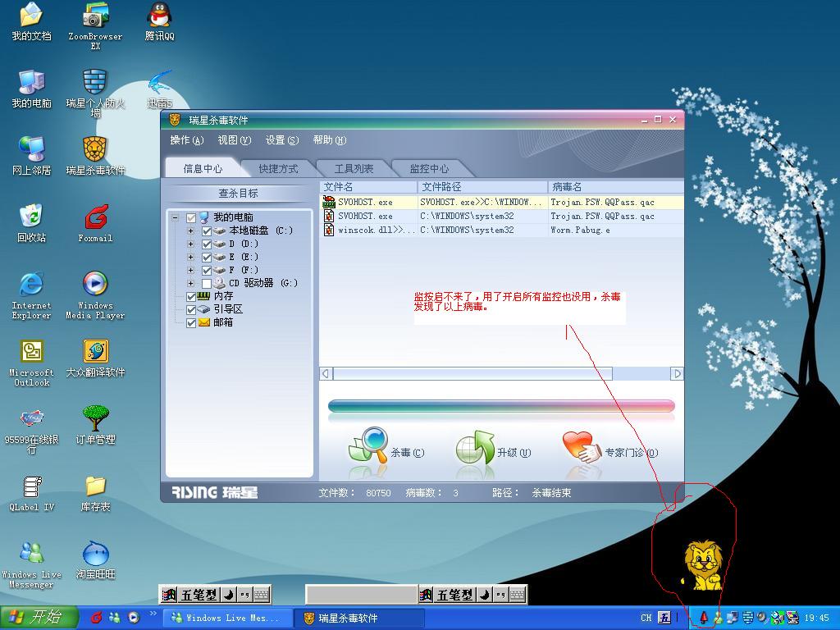
Task: Open the Microsoft Outlook desktop icon
Action: (x=32, y=363)
